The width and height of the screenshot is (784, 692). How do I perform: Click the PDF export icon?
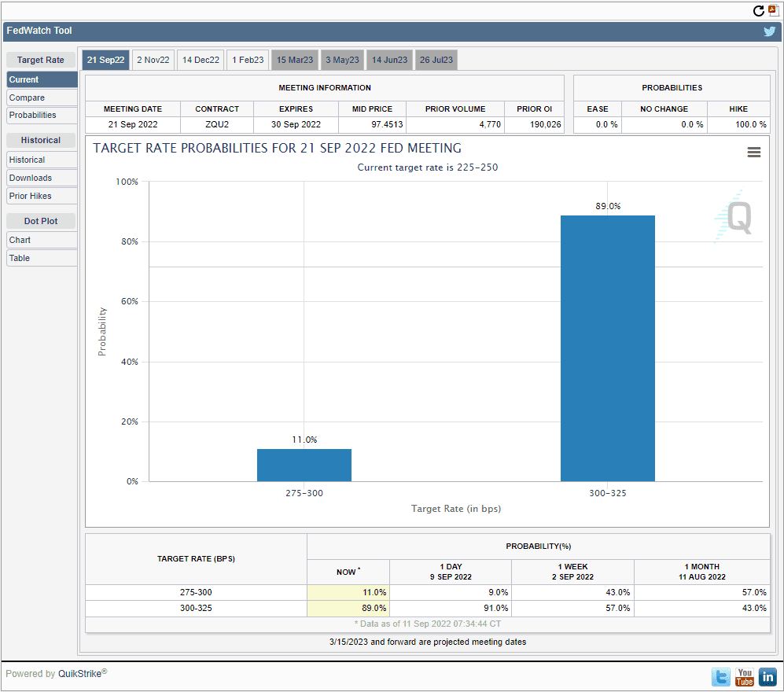point(773,10)
